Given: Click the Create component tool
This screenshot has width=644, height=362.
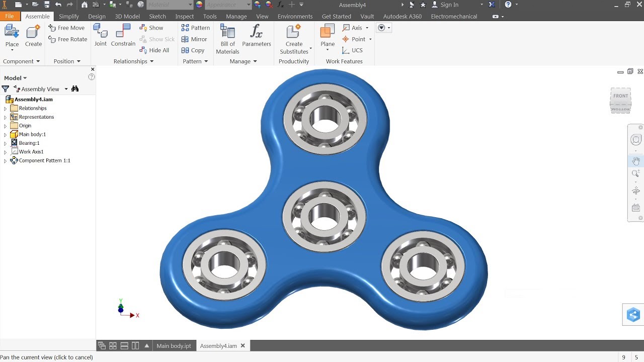Looking at the screenshot, I should pyautogui.click(x=33, y=36).
